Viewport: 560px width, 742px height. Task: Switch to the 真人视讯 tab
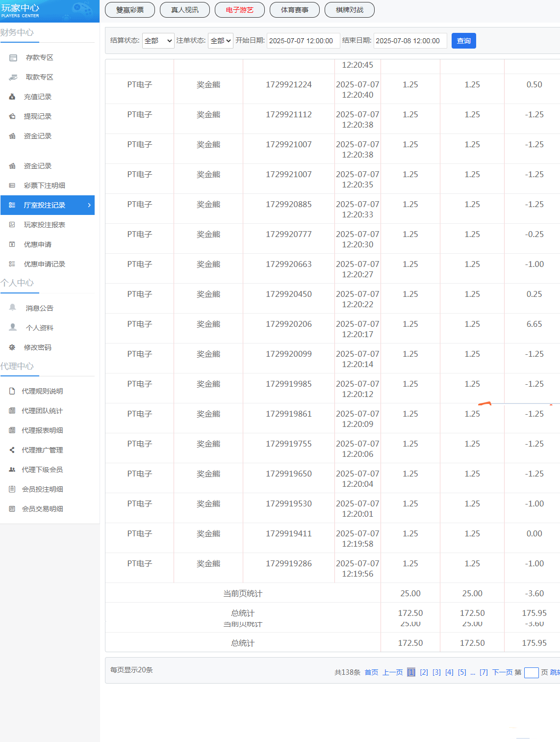(x=185, y=10)
